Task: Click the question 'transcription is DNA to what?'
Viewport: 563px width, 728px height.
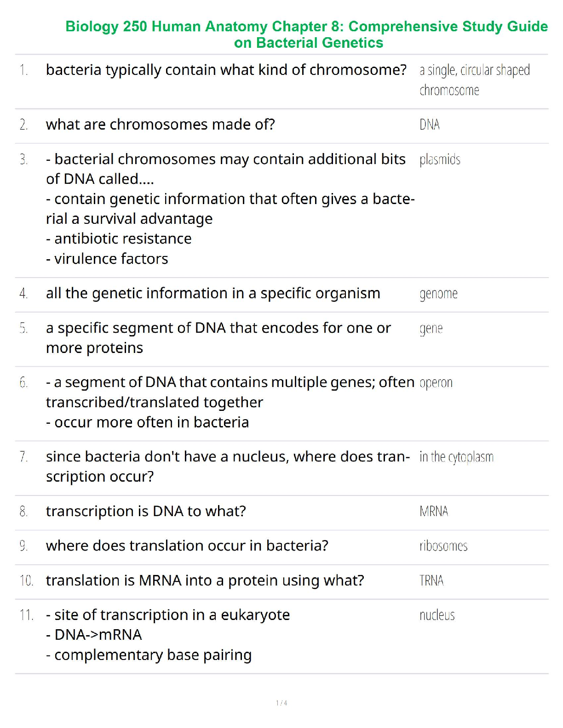Action: pos(146,511)
